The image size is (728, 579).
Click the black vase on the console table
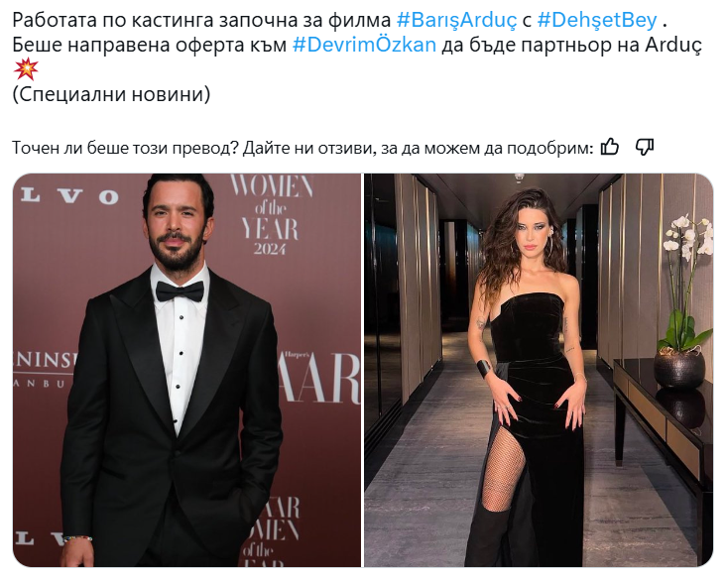pos(678,369)
